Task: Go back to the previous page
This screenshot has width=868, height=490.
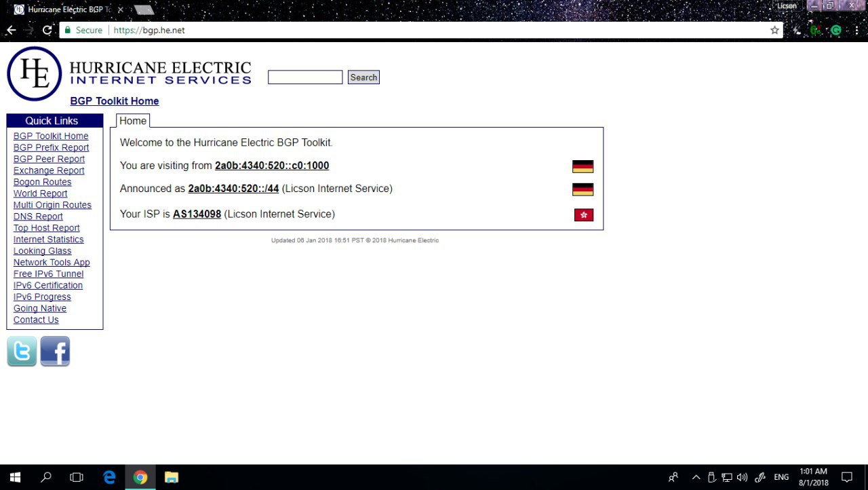Action: (x=11, y=31)
